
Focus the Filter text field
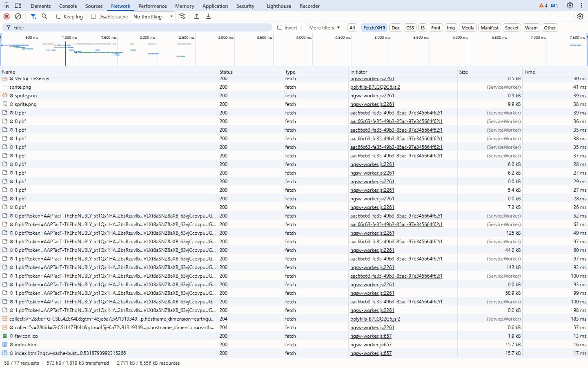(137, 28)
